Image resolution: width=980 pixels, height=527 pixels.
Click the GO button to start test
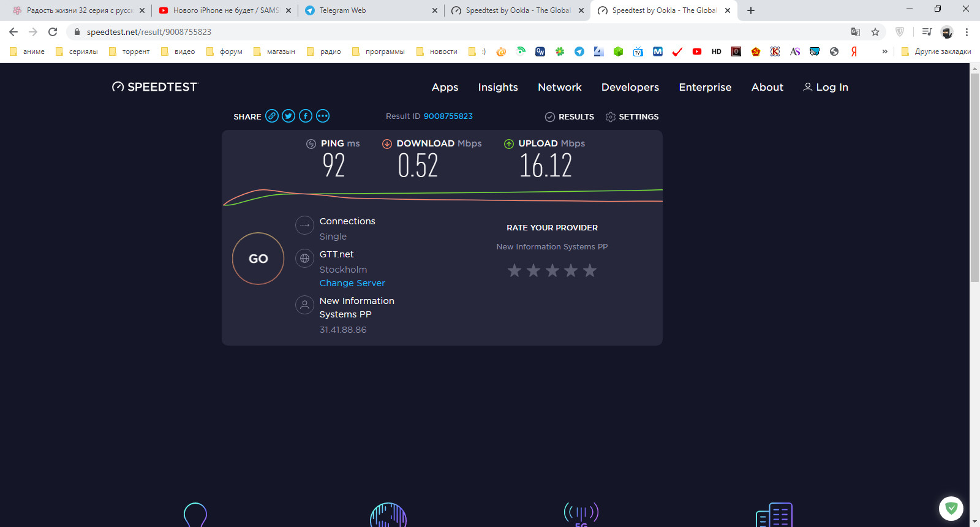[258, 259]
